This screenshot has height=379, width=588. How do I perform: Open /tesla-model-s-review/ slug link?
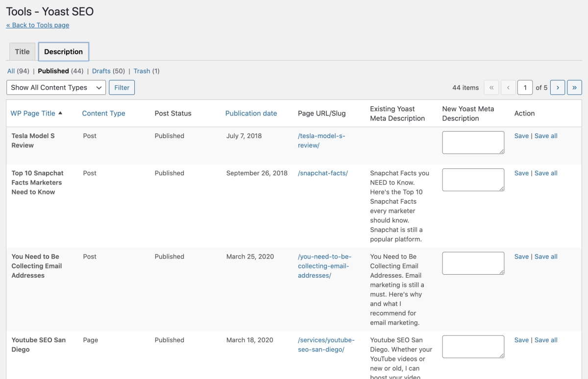321,141
